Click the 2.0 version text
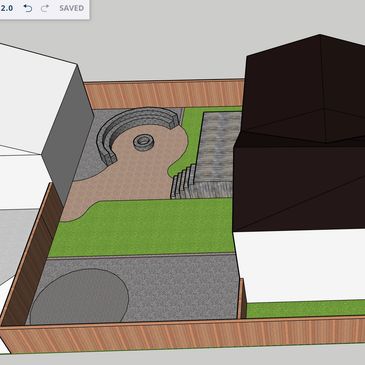Viewport: 365px width, 365px height. (7, 8)
